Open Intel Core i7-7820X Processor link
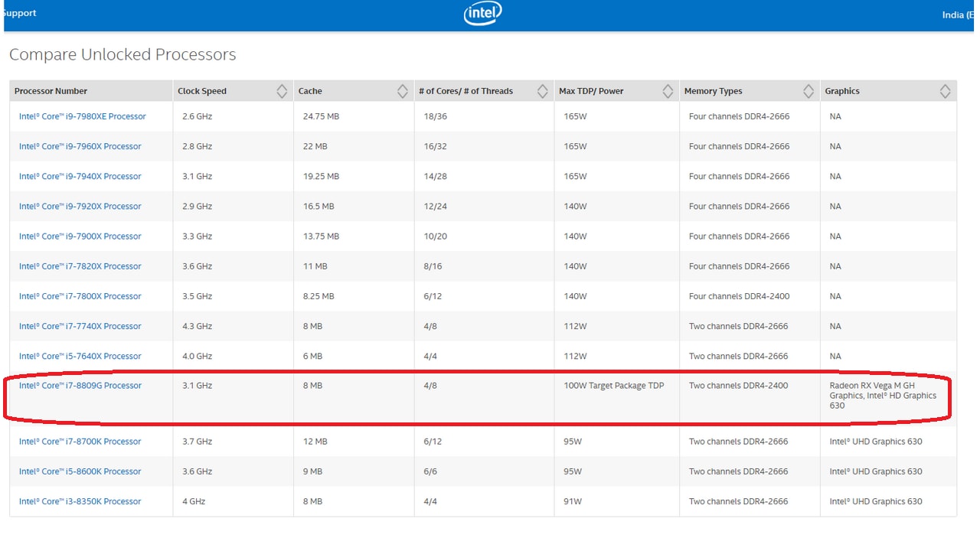Screen dimensions: 980x551 (x=80, y=266)
